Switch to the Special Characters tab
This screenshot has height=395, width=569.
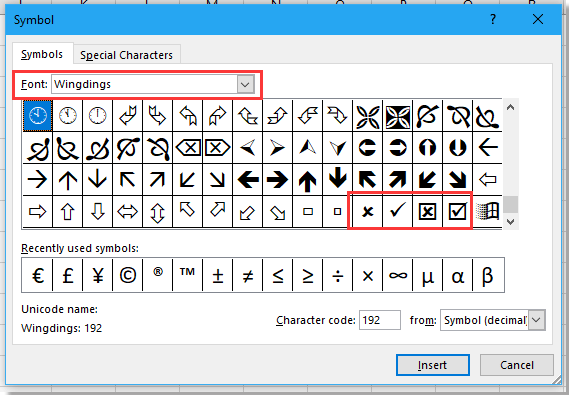[127, 55]
